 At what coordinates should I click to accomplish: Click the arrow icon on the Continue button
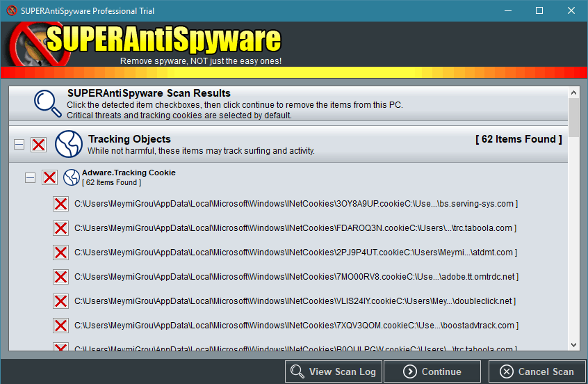[410, 371]
